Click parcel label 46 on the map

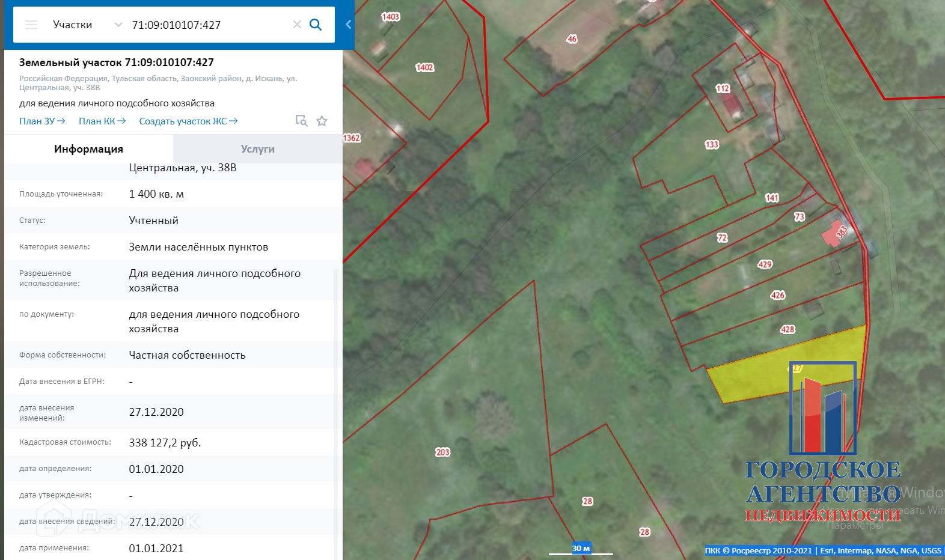572,39
